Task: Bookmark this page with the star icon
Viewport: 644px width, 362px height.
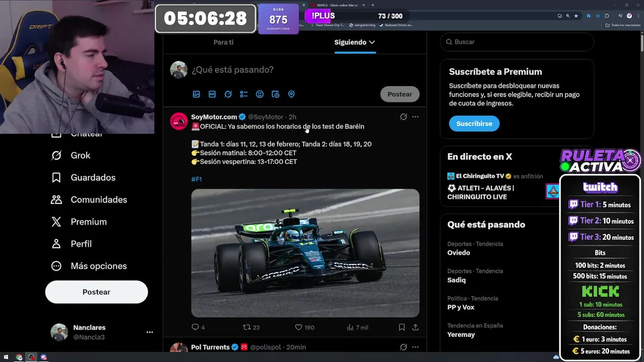Action: tap(576, 16)
